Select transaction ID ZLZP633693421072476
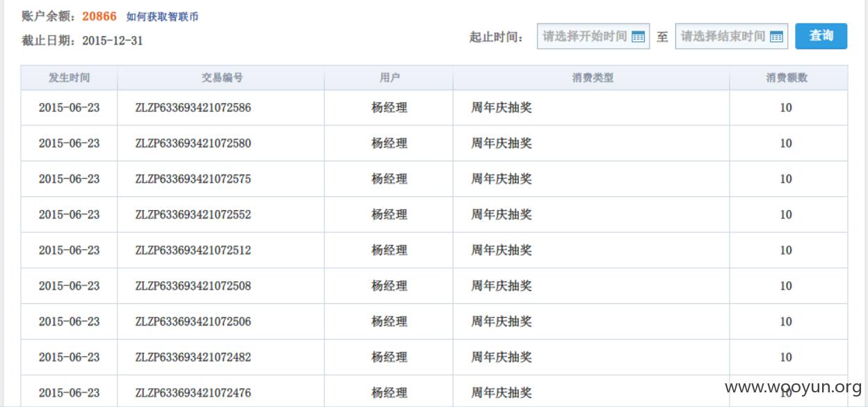The height and width of the screenshot is (407, 868). (193, 392)
